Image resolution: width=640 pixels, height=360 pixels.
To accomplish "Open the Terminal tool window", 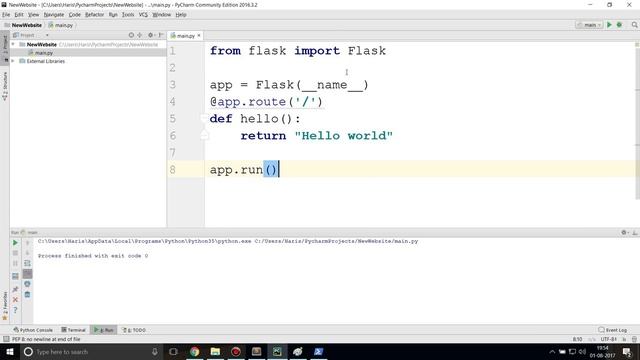I will click(x=73, y=330).
